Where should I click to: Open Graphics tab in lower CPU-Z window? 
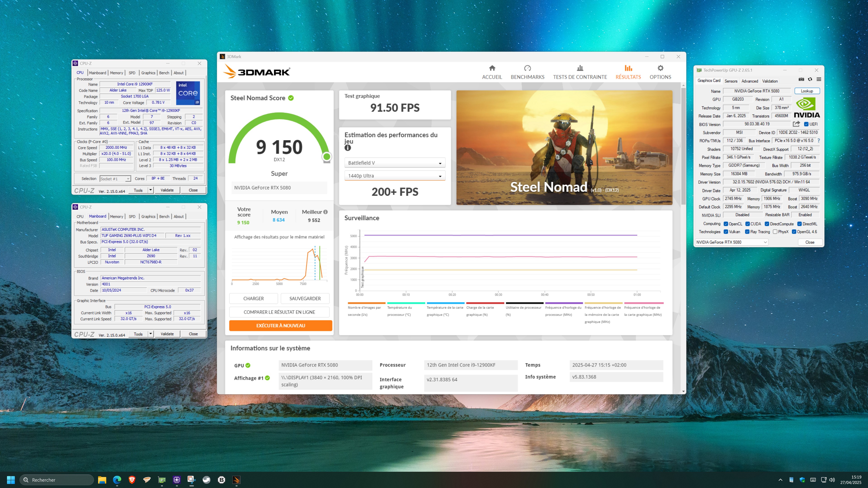pyautogui.click(x=148, y=217)
